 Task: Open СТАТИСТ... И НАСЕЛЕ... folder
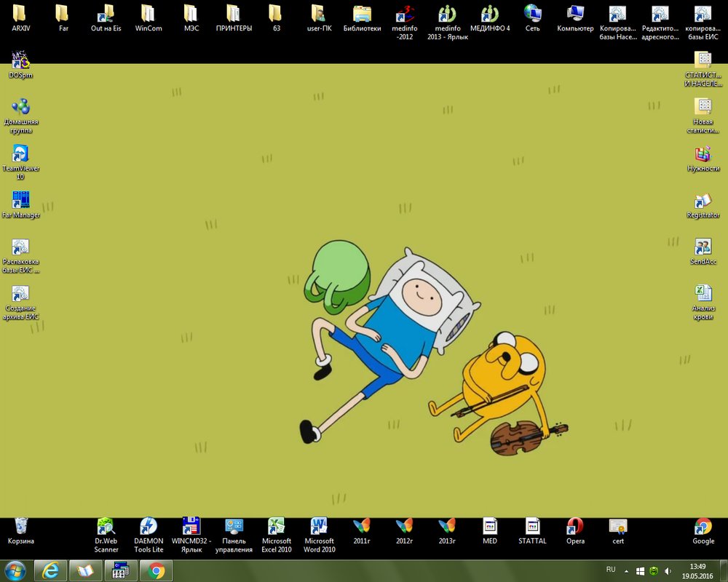point(703,69)
